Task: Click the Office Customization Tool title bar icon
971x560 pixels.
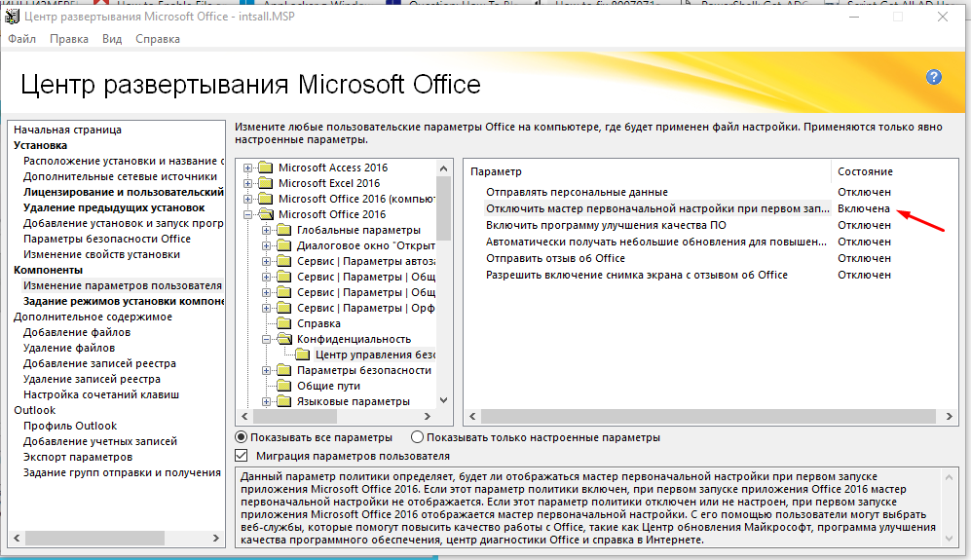Action: 12,17
